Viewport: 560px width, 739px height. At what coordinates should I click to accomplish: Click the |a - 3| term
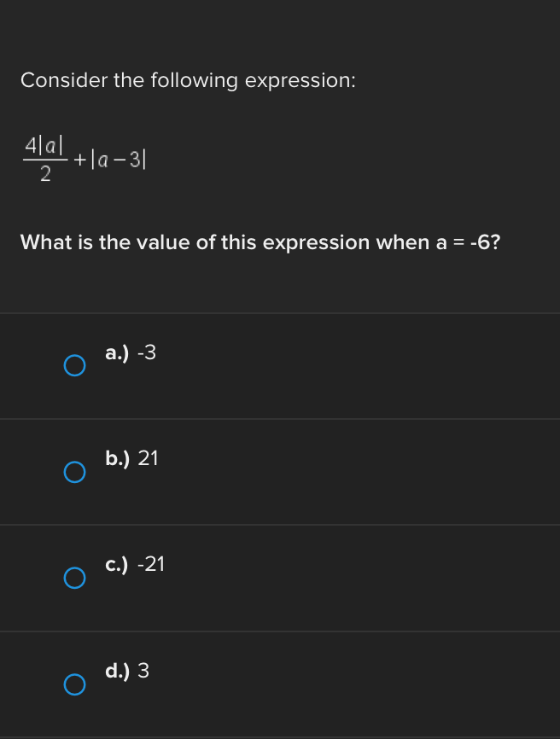[119, 157]
